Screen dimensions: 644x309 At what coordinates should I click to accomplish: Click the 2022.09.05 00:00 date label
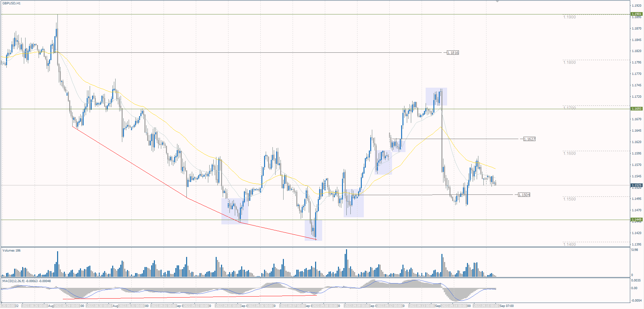click(x=228, y=306)
